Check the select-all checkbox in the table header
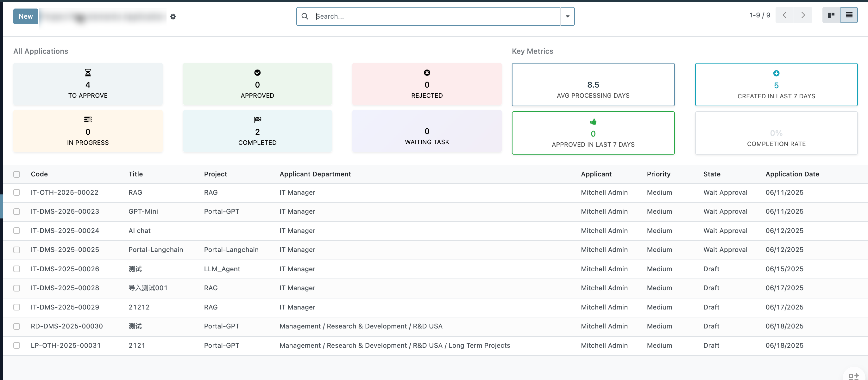868x380 pixels. point(17,174)
